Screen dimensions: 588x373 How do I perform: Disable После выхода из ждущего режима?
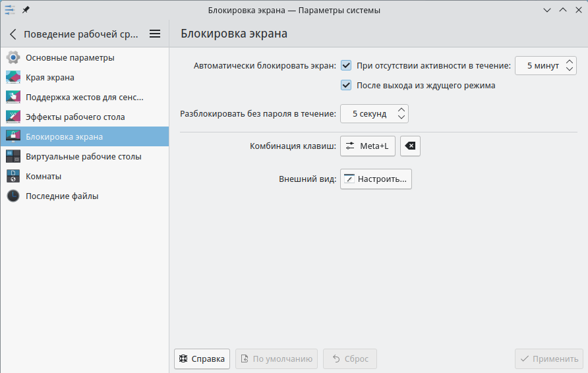click(x=346, y=85)
